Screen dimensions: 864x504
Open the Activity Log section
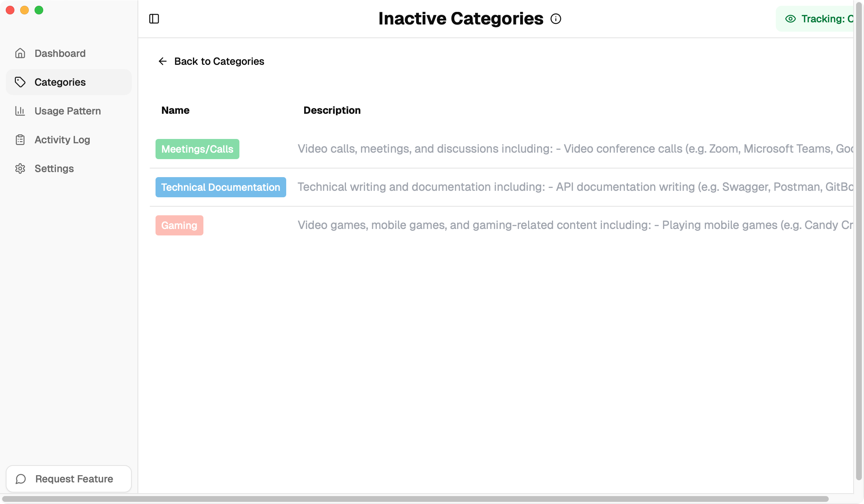click(62, 140)
